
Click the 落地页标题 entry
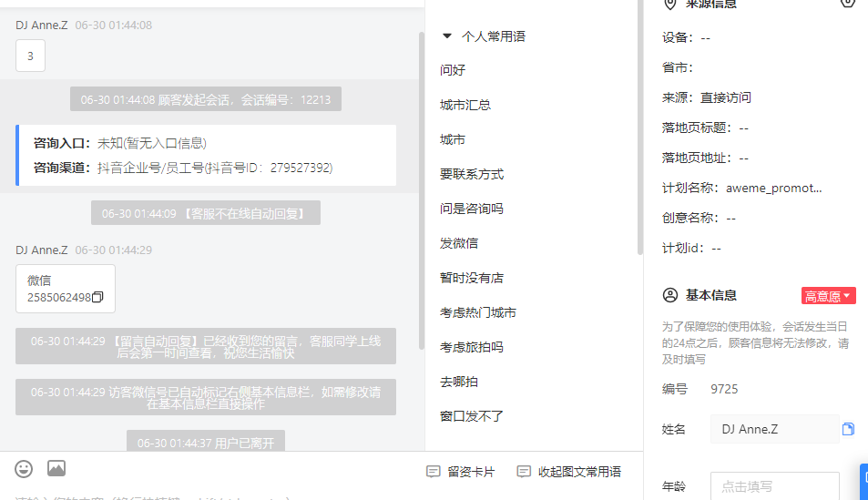(705, 128)
